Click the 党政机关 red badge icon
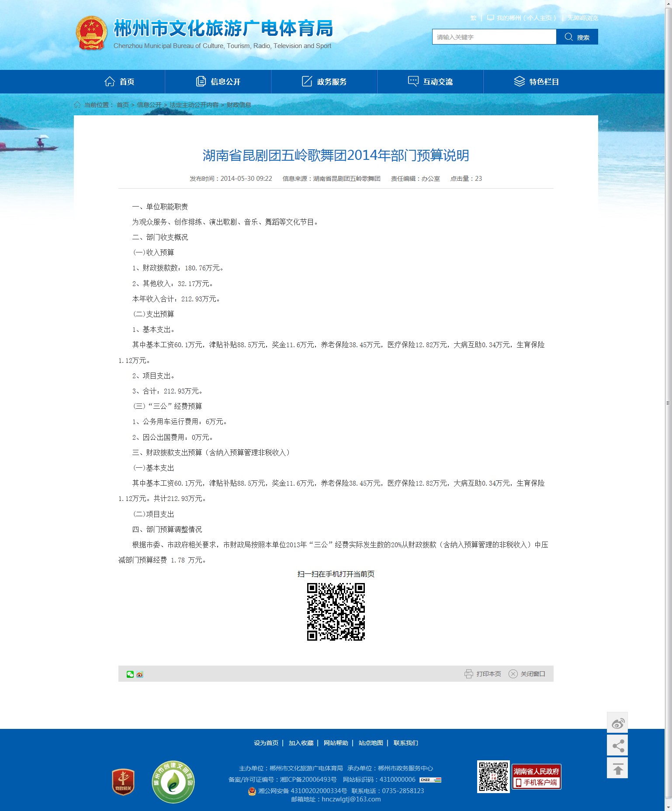The image size is (672, 811). point(123,782)
